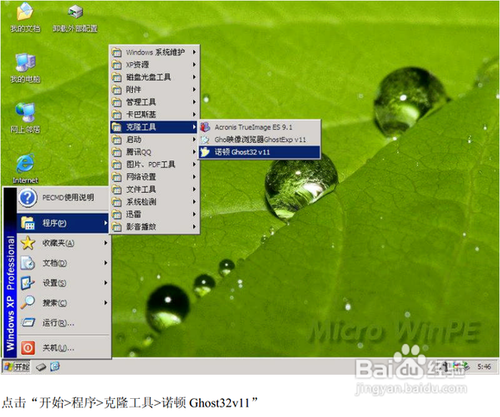The width and height of the screenshot is (500, 417).
Task: Expand the 卡巴斯基 program folder
Action: point(155,115)
